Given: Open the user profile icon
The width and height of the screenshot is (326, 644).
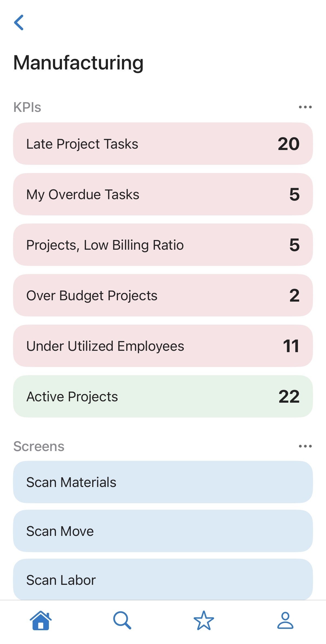Looking at the screenshot, I should pyautogui.click(x=285, y=620).
